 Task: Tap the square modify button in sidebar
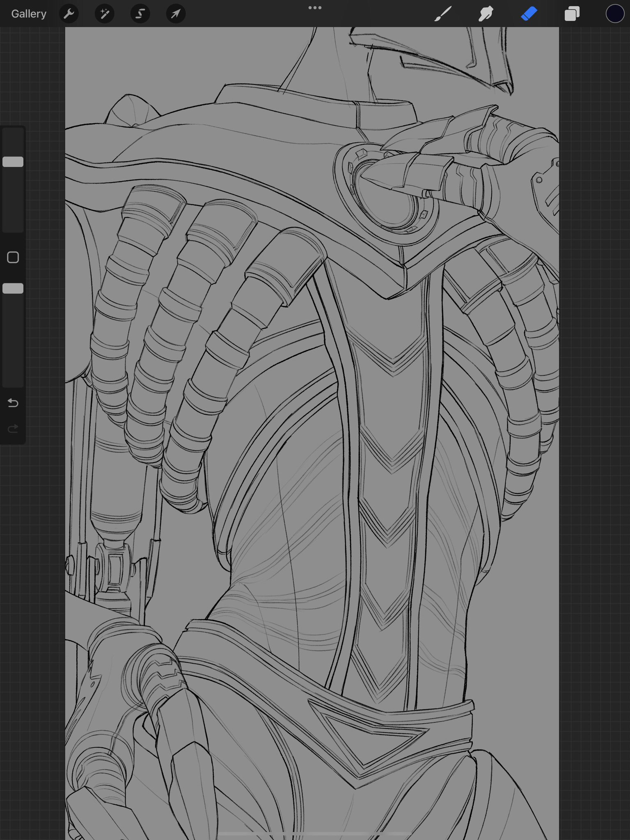[x=13, y=257]
